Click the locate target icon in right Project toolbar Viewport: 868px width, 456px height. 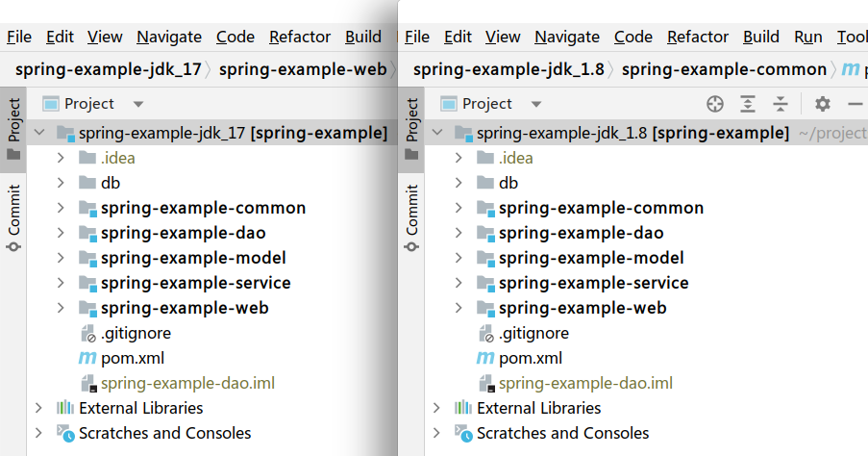714,104
